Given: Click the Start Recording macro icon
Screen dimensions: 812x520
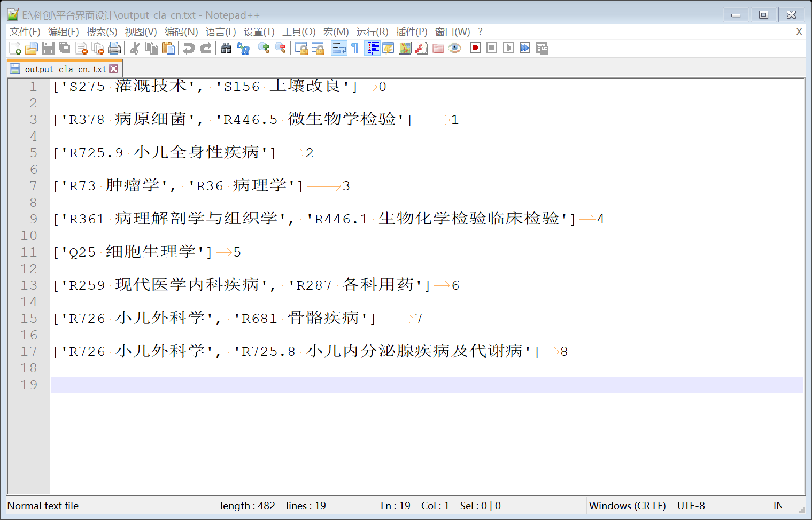Looking at the screenshot, I should [475, 48].
